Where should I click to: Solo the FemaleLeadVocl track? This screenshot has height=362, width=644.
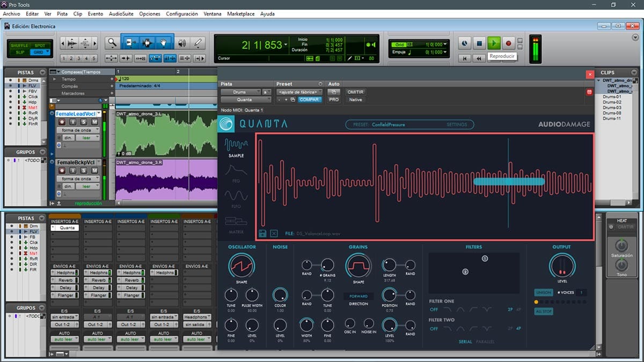tap(84, 122)
